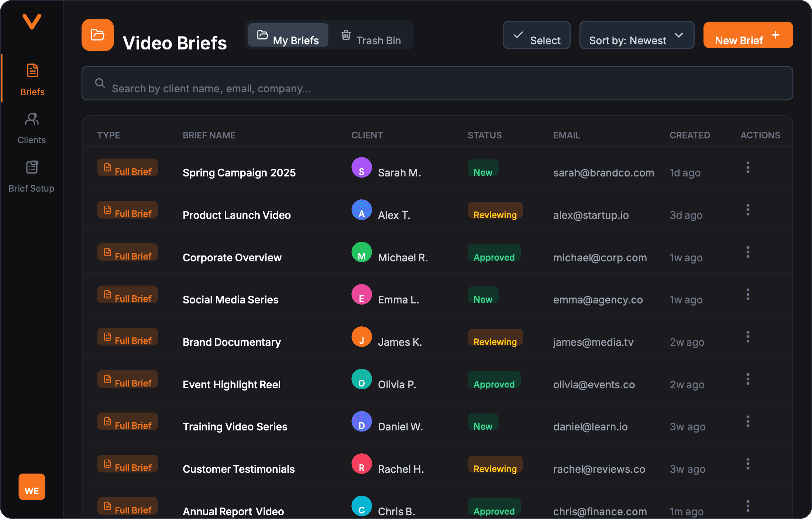This screenshot has height=519, width=812.
Task: Enable Select mode for briefs
Action: [x=536, y=35]
